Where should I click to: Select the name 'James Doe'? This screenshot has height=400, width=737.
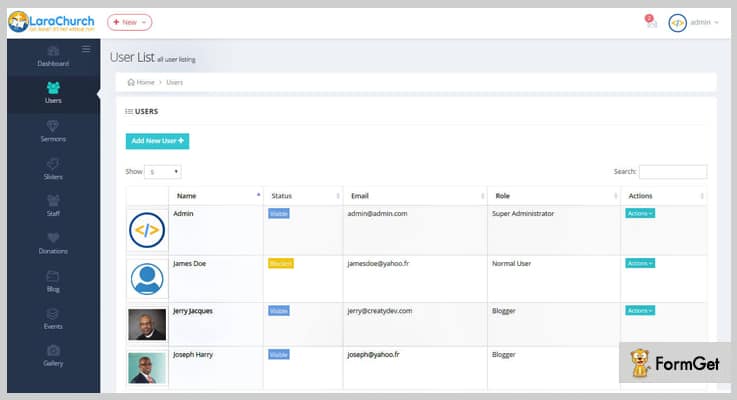[189, 263]
